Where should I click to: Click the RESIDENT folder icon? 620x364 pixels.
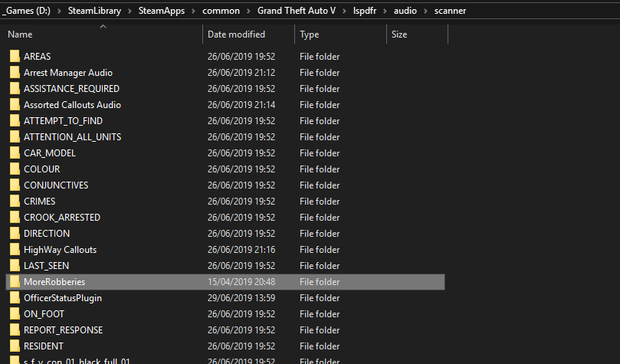(15, 346)
